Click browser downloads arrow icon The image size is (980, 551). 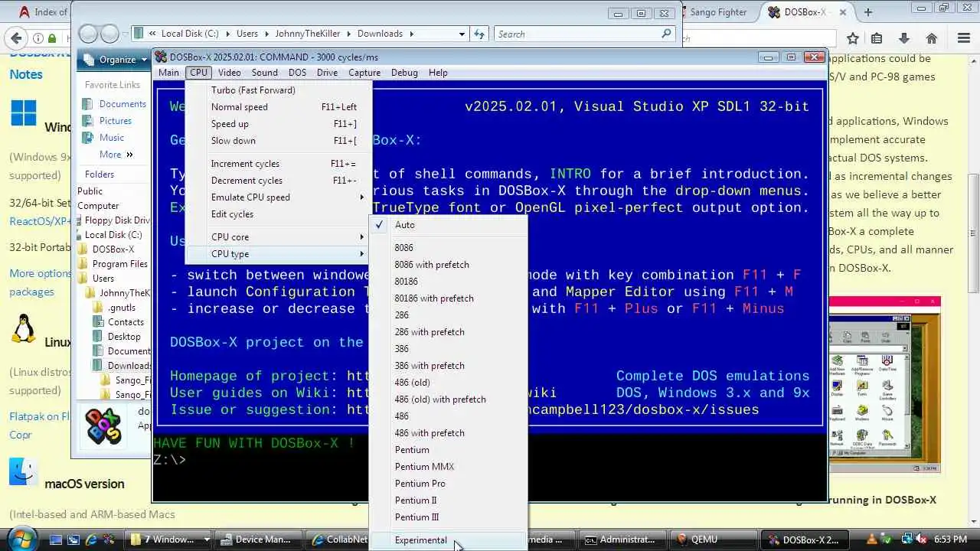coord(904,38)
